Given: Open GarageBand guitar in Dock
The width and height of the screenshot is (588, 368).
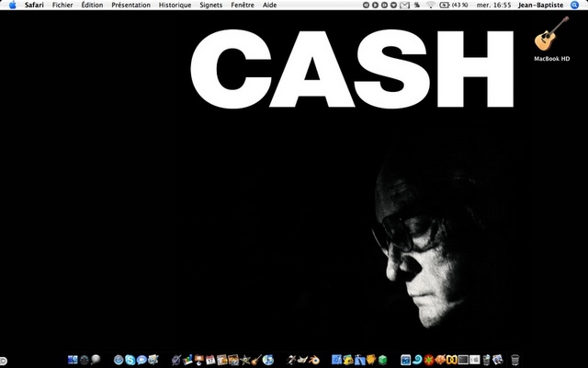Looking at the screenshot, I should click(256, 360).
